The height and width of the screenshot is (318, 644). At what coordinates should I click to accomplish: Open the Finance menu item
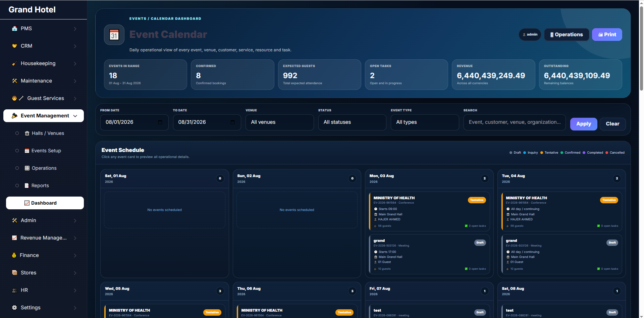pos(44,255)
